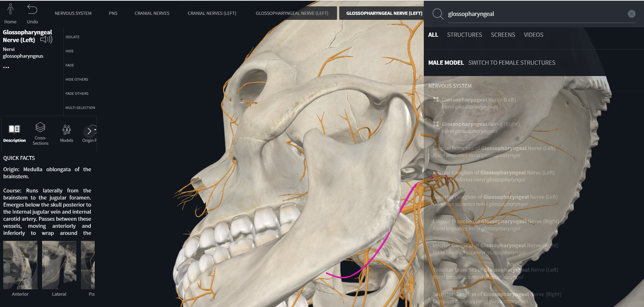The width and height of the screenshot is (644, 307).
Task: Expand more info with the three dots
Action: point(6,67)
